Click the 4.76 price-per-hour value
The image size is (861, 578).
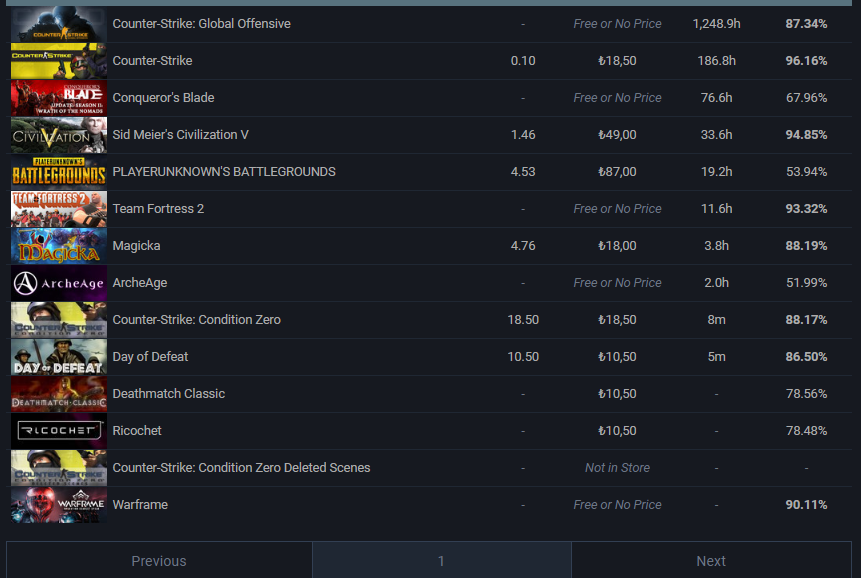[523, 246]
